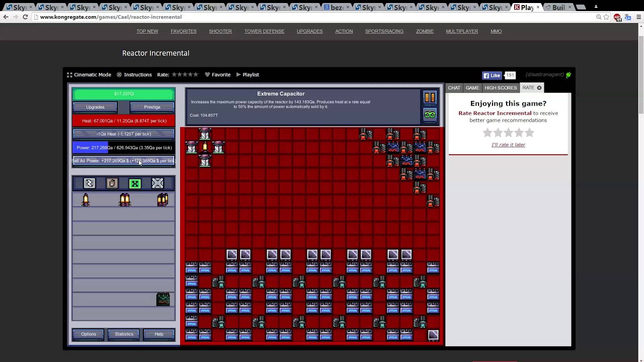
Task: Open the Statistics screen
Action: pos(124,334)
